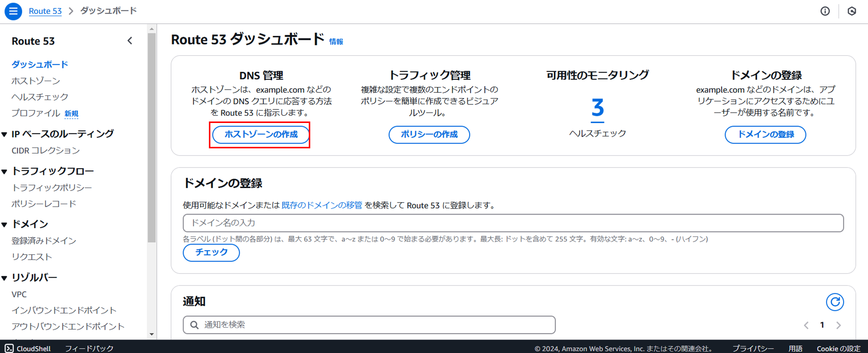Open ホストゾーン in the sidebar

(x=36, y=81)
